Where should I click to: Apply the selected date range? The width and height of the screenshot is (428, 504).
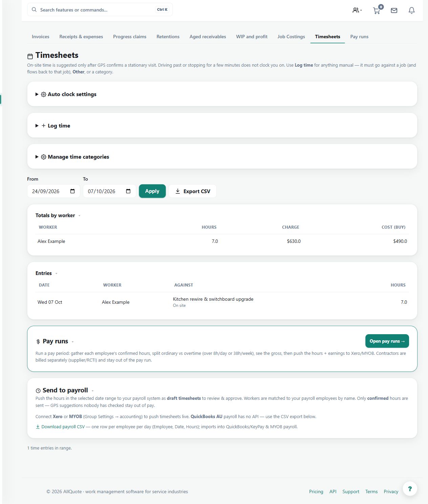click(x=152, y=191)
